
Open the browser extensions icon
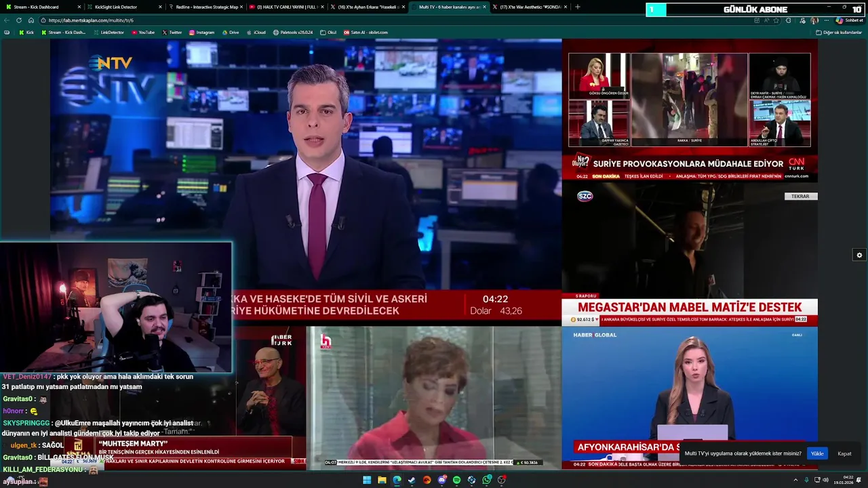click(788, 20)
